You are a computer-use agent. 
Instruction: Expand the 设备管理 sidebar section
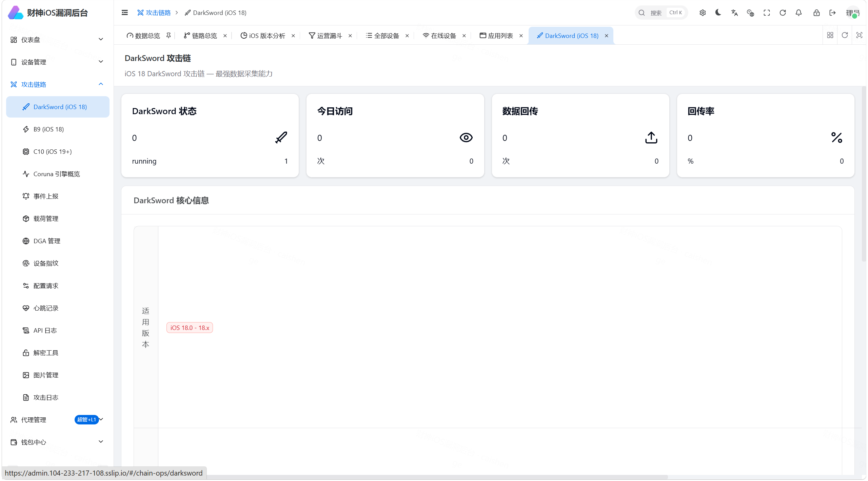58,62
